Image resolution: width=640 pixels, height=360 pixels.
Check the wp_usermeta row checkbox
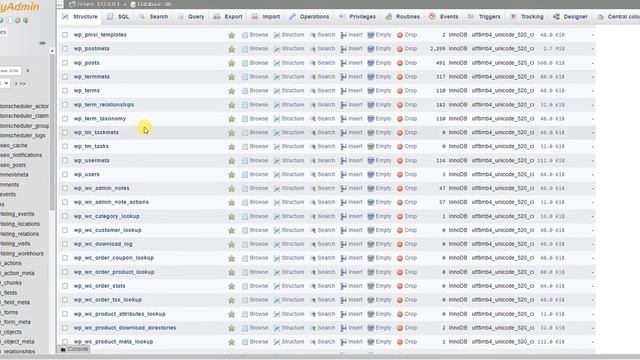65,160
